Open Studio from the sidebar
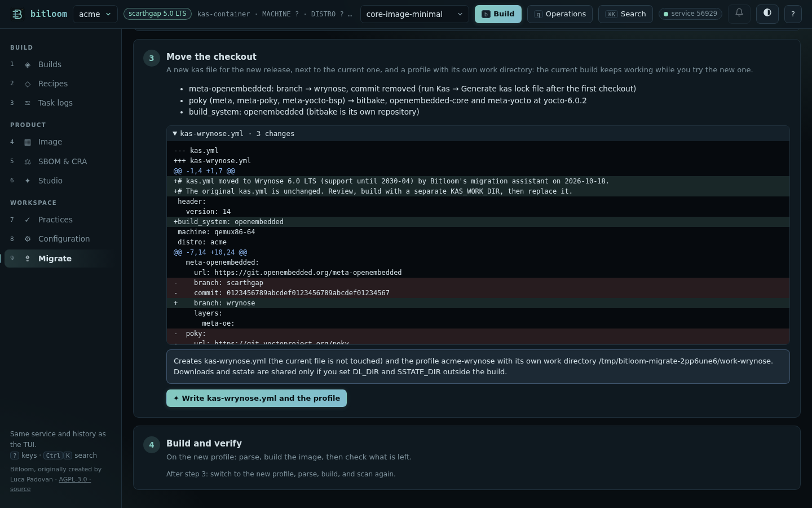The width and height of the screenshot is (812, 508). [60, 181]
